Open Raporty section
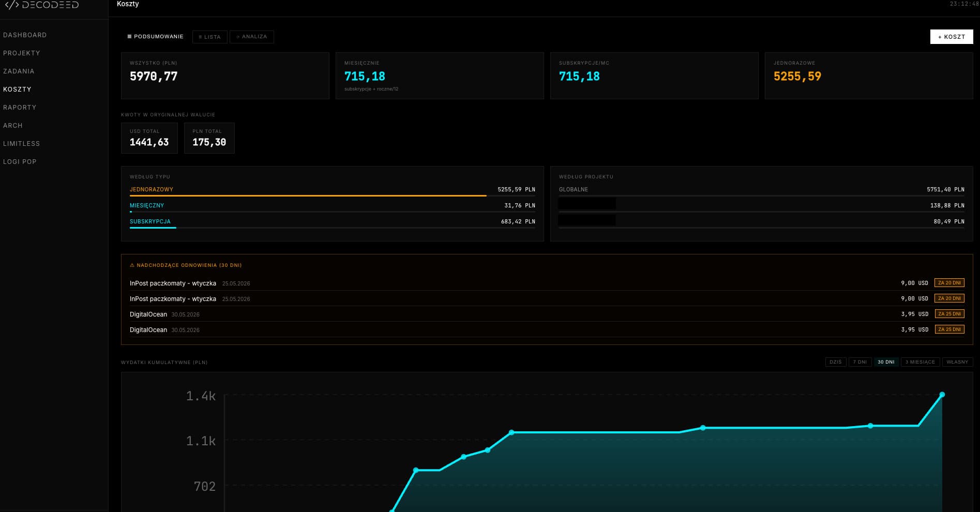 (x=20, y=108)
